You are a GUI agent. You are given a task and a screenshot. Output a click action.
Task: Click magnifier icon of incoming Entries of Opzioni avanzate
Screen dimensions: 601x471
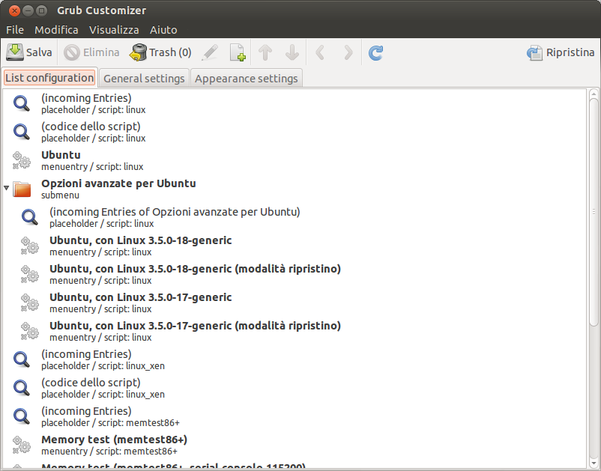[x=30, y=217]
